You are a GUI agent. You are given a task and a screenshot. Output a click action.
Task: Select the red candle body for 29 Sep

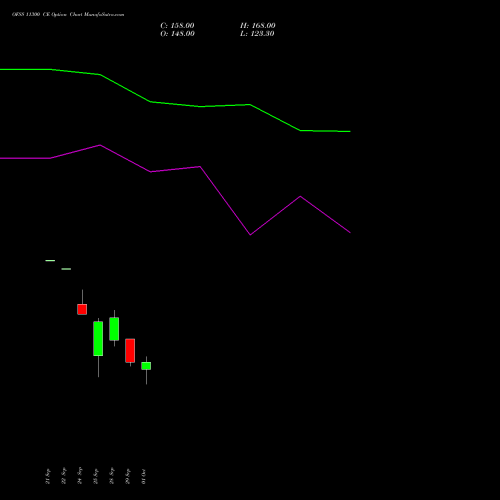130,351
